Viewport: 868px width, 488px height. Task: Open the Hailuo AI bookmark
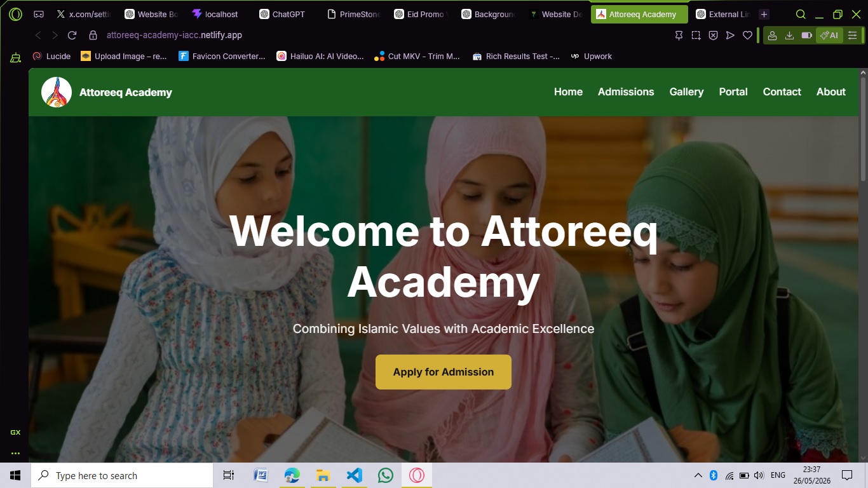tap(320, 57)
